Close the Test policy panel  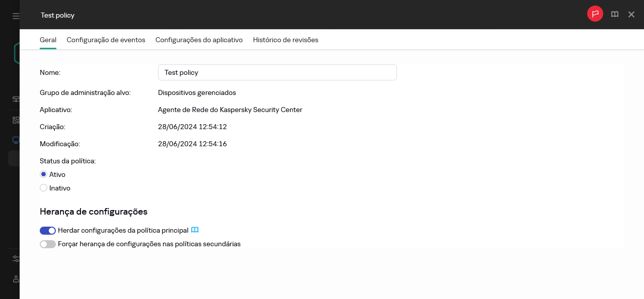click(631, 15)
